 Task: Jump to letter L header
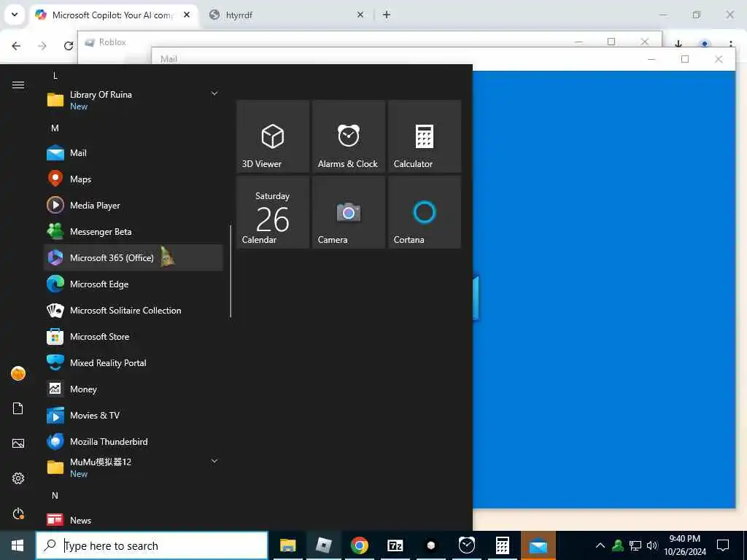click(x=55, y=75)
